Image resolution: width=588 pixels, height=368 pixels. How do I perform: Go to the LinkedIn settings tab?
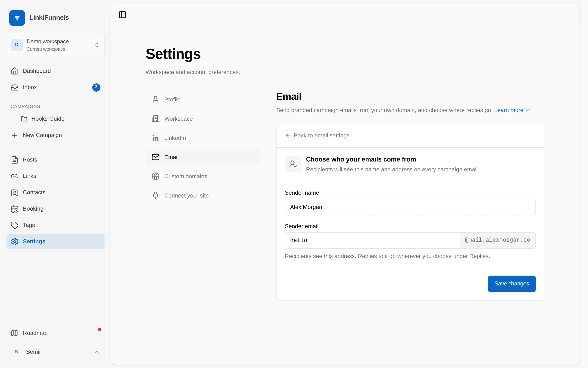pyautogui.click(x=203, y=138)
